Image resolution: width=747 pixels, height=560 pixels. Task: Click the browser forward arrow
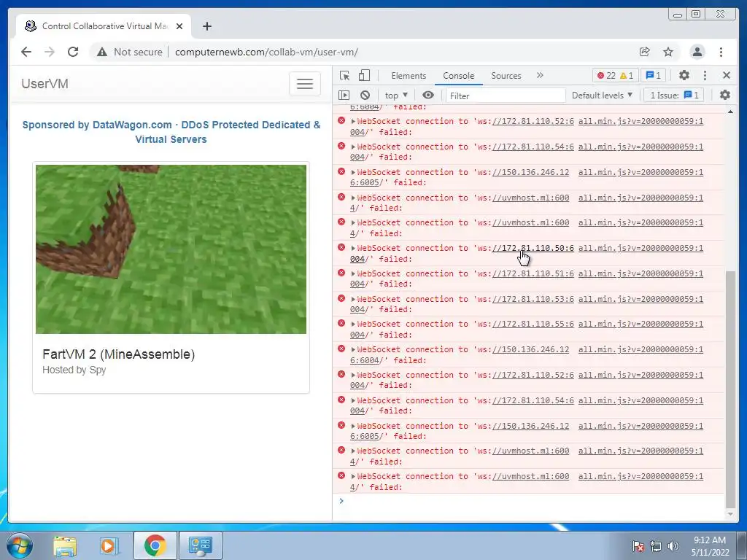click(x=50, y=52)
